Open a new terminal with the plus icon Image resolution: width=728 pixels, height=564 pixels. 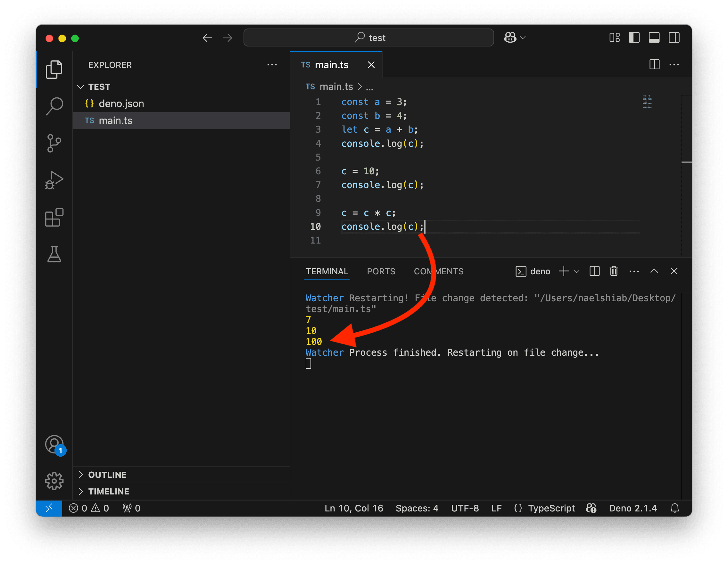[563, 271]
